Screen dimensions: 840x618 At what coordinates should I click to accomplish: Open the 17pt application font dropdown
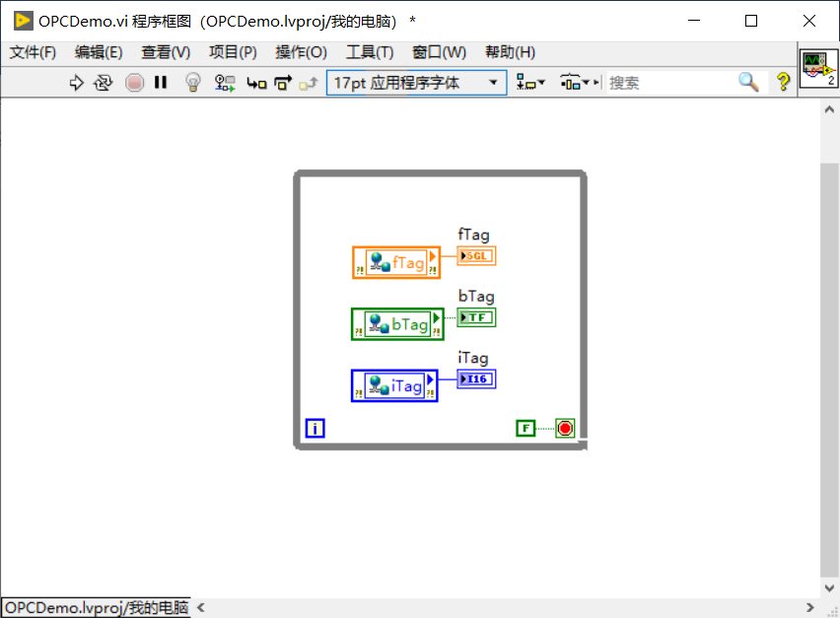click(x=416, y=83)
